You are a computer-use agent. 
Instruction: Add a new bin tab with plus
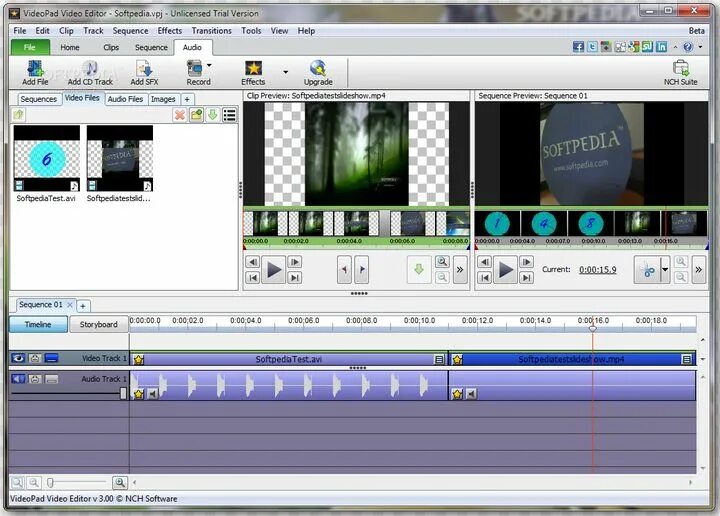187,99
